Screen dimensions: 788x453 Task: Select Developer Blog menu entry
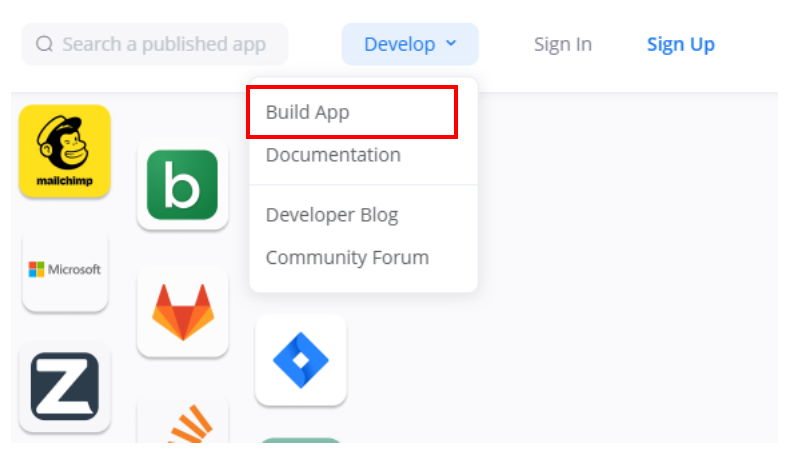click(332, 215)
